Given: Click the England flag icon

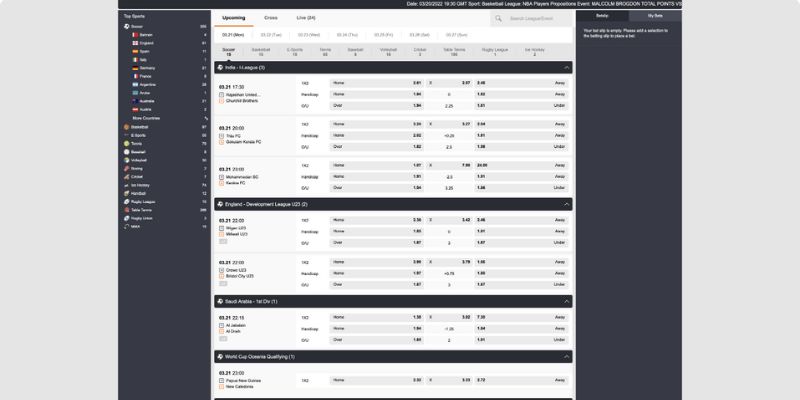Looking at the screenshot, I should pos(135,43).
